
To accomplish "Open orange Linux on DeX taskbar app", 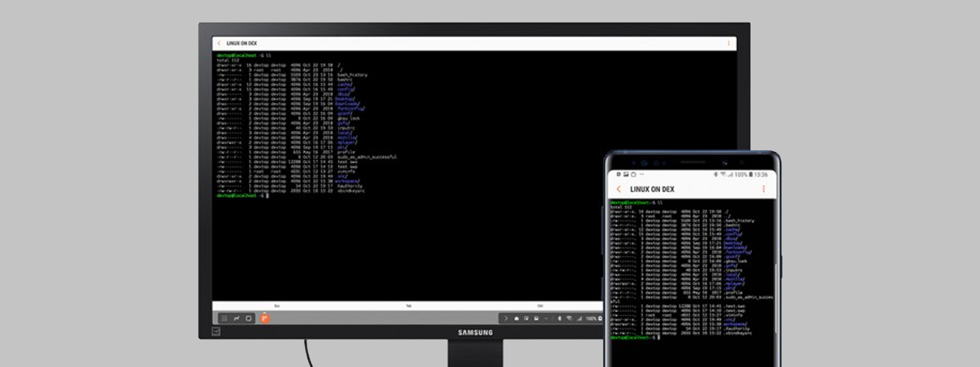I will click(265, 318).
